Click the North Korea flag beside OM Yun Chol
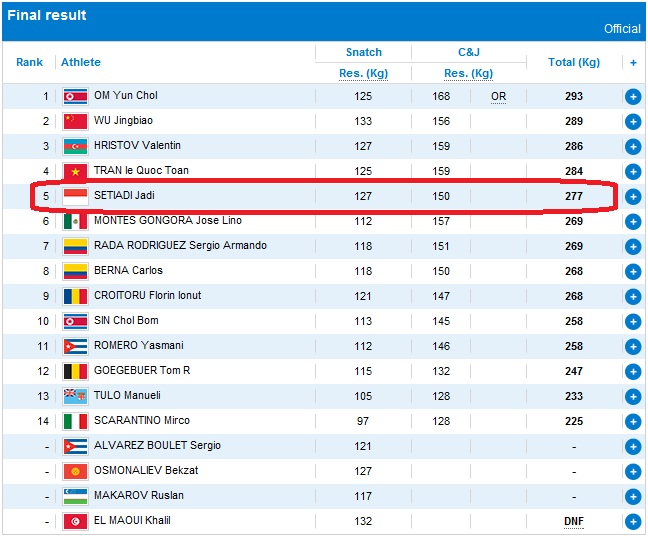Screen dimensions: 648x536 75,96
